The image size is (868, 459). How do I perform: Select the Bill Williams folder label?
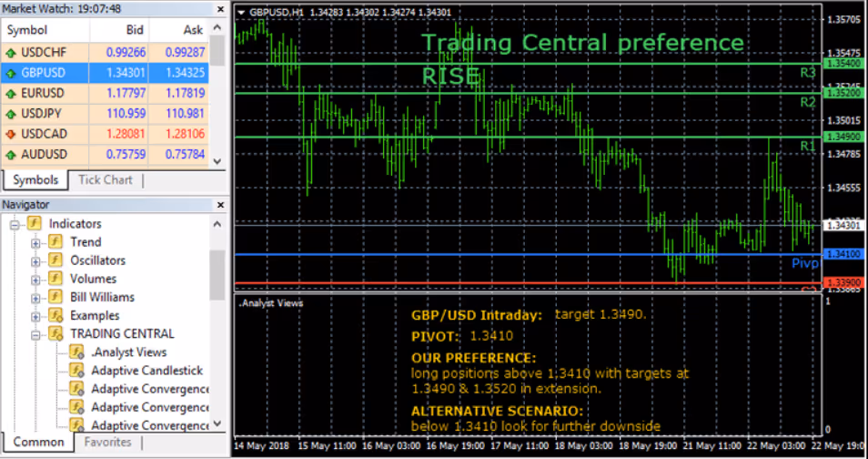[103, 297]
